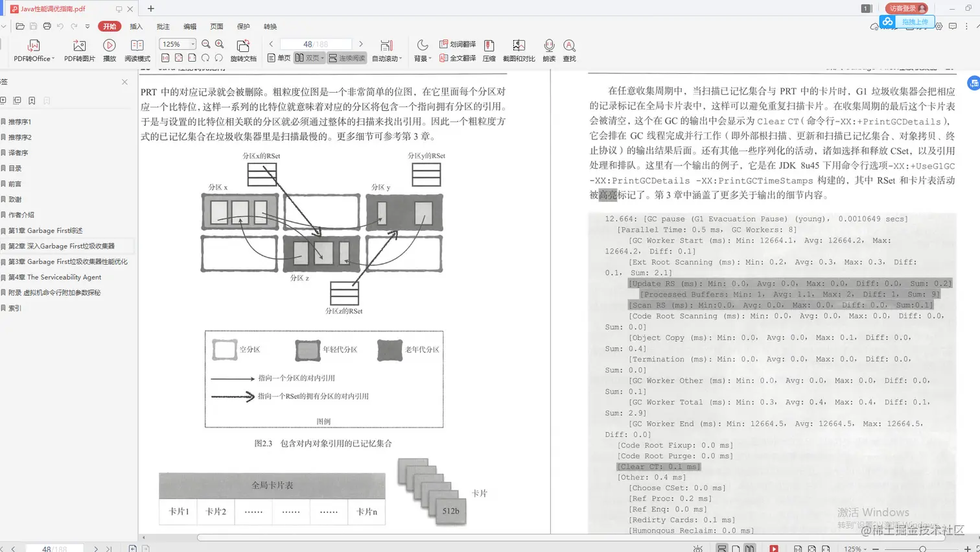Open the 开始 ribbon tab
This screenshot has height=552, width=980.
[110, 27]
